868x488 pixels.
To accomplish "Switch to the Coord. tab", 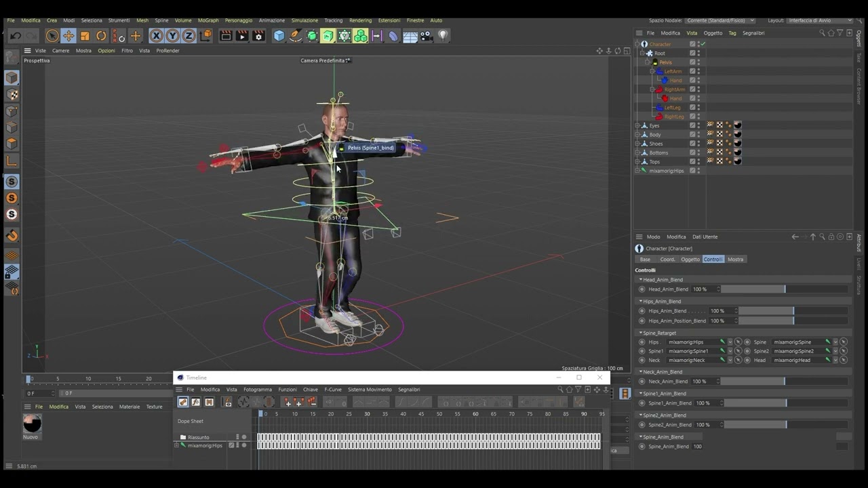I will tap(667, 260).
